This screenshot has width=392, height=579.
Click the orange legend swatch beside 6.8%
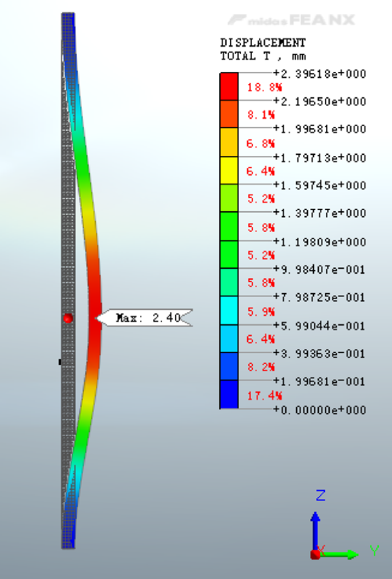pos(229,142)
